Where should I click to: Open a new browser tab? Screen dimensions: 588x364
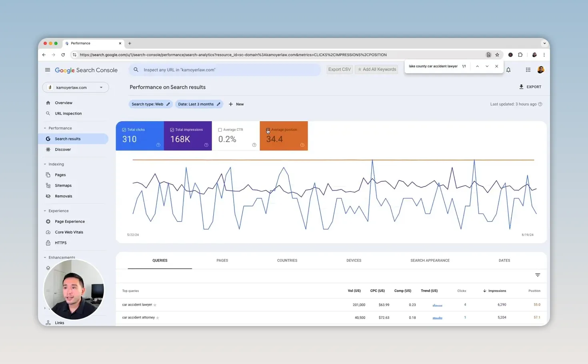click(130, 44)
